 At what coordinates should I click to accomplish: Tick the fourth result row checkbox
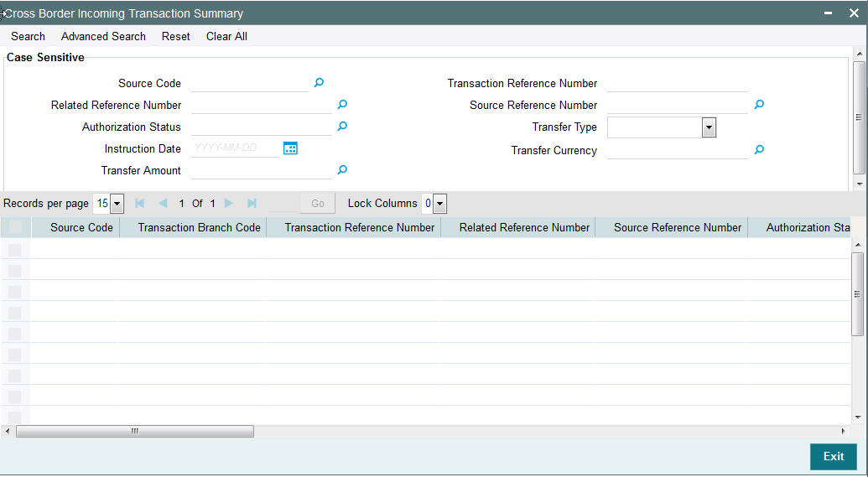point(15,313)
